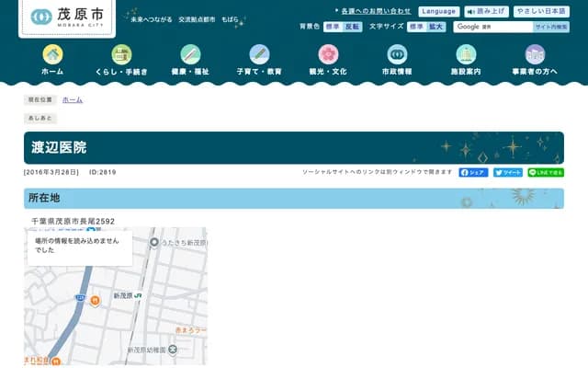588x368 pixels.
Task: Open the Language selection menu
Action: (437, 11)
